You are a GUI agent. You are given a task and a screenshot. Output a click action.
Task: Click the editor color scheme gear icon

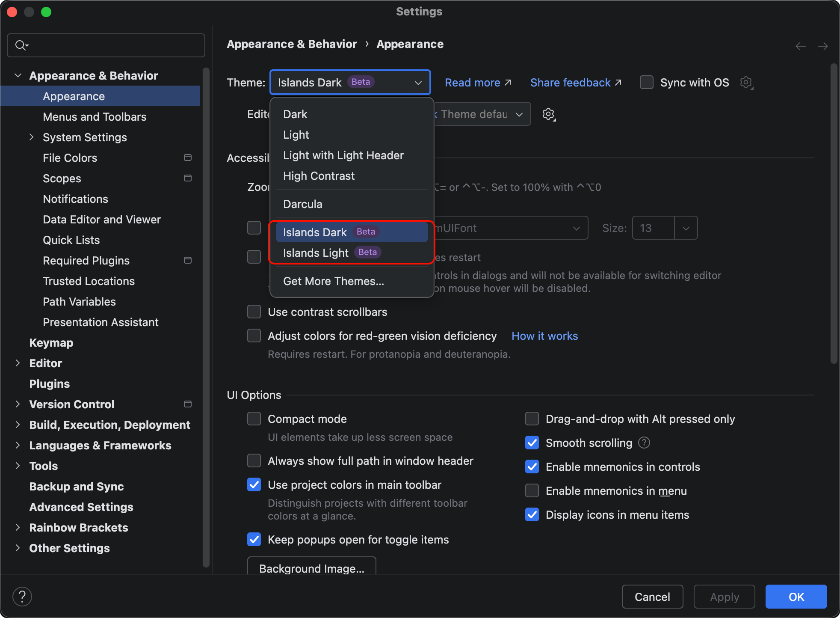548,114
